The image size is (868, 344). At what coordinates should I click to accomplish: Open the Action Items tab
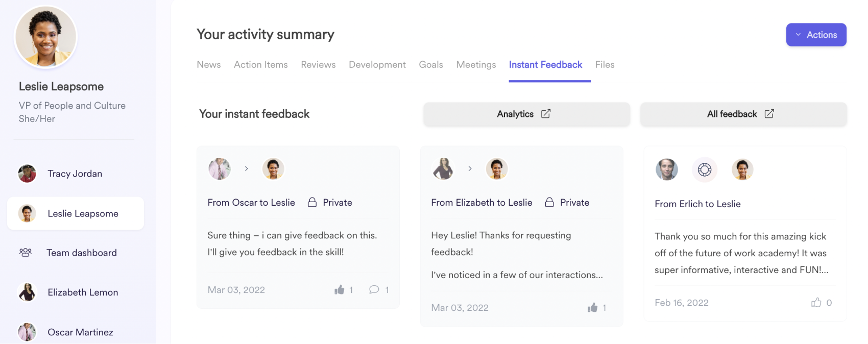click(x=260, y=65)
